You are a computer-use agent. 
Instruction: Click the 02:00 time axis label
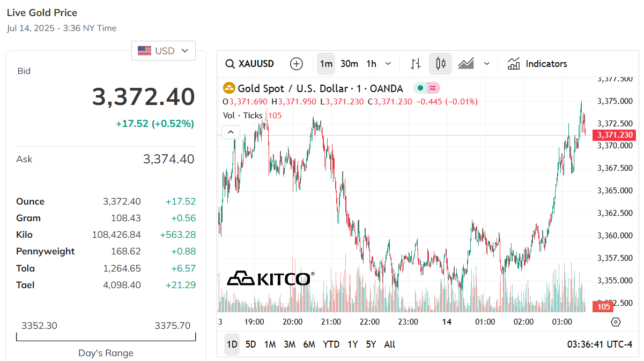[x=523, y=322]
